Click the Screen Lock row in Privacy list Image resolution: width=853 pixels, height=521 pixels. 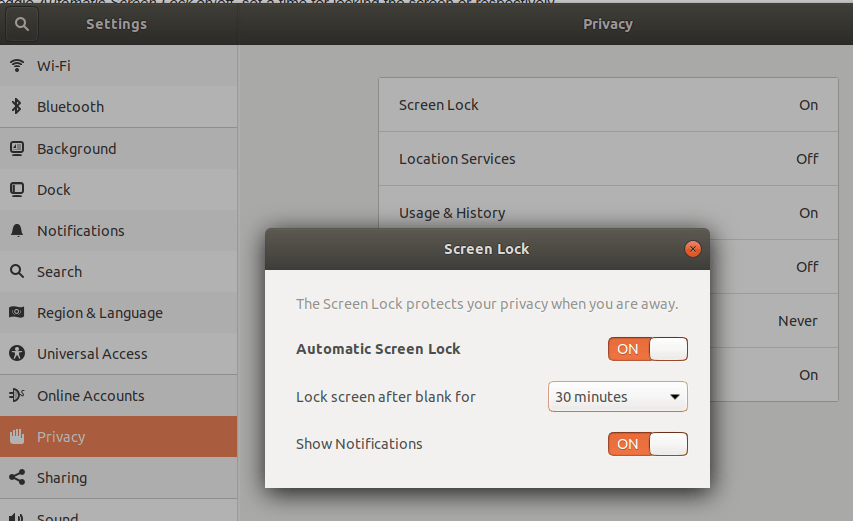607,105
